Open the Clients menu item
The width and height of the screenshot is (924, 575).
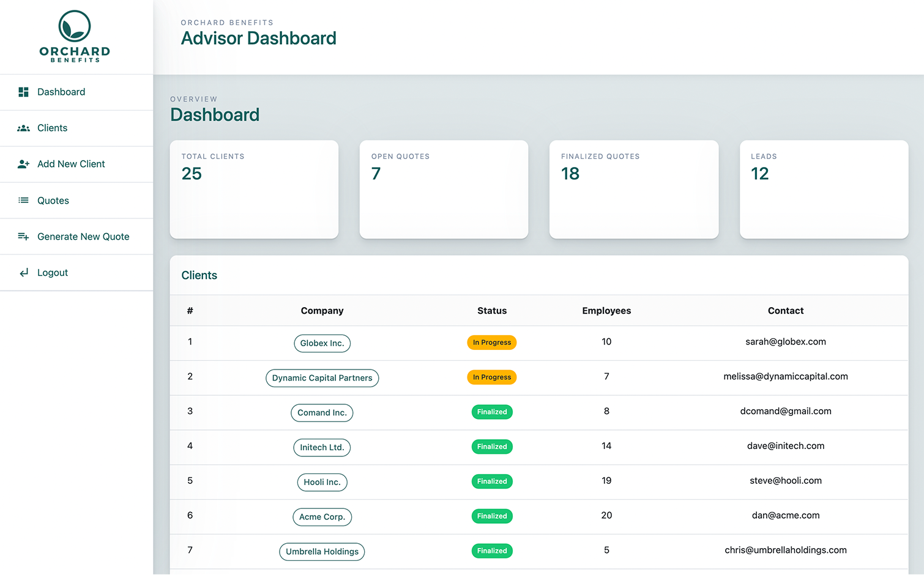pyautogui.click(x=53, y=128)
